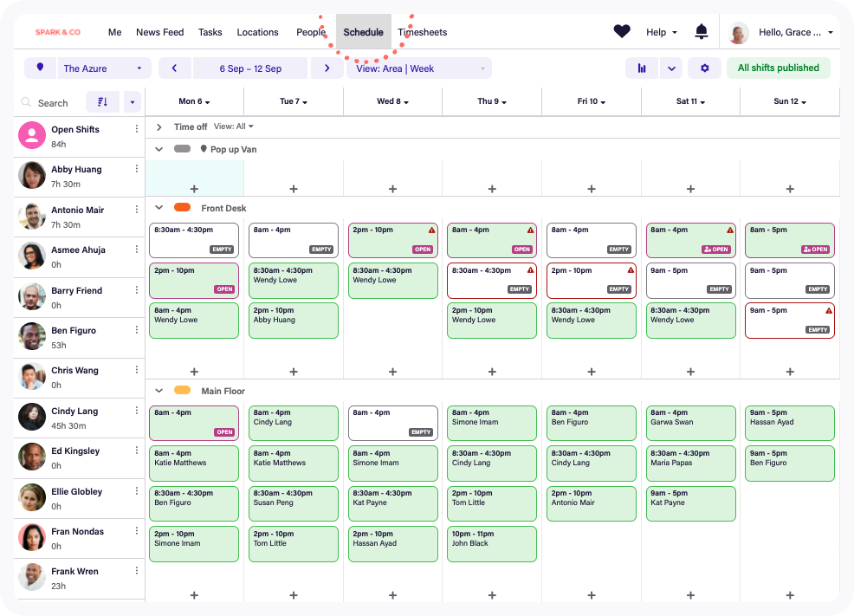The image size is (854, 616).
Task: Click the 6 Sep – 12 Sep date range
Action: click(250, 68)
